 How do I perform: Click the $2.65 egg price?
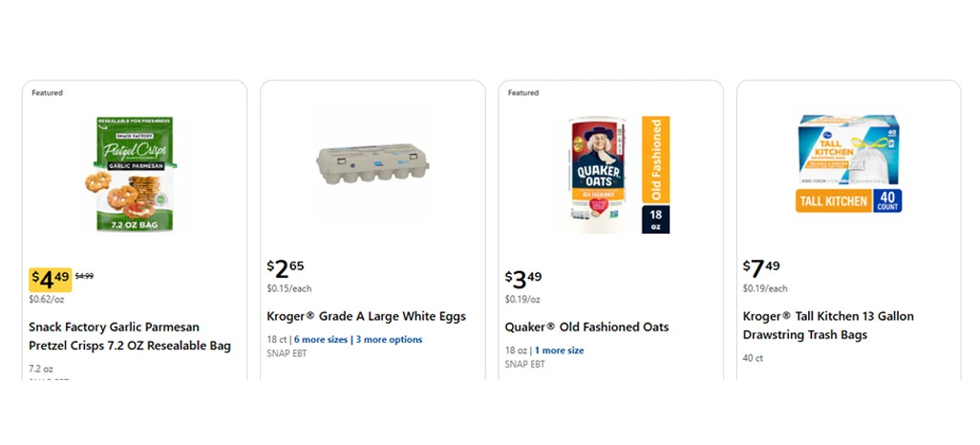click(x=286, y=268)
